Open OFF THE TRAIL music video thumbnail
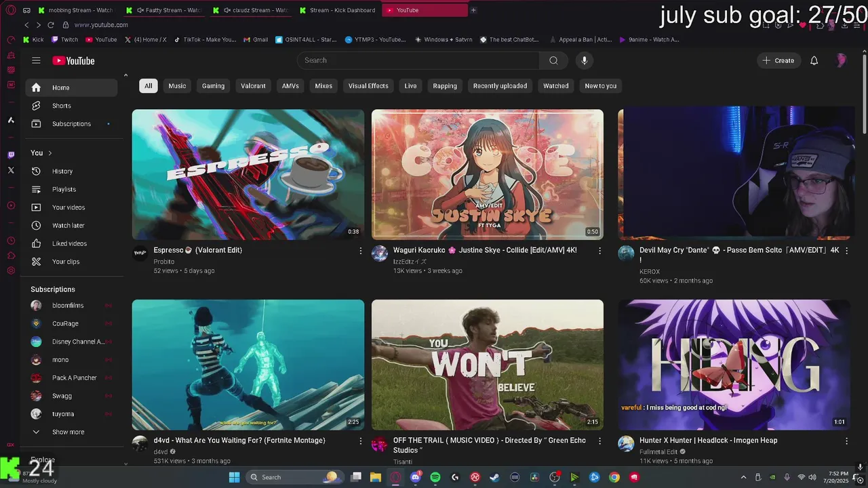868x488 pixels. pos(488,365)
